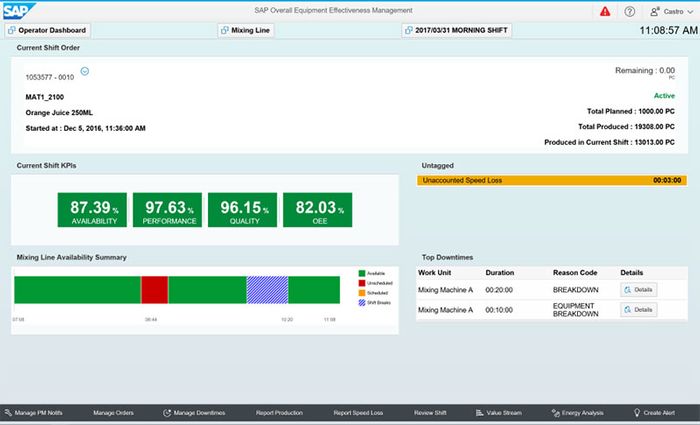The image size is (700, 425).
Task: Click Review Shift in the bottom toolbar
Action: (x=430, y=413)
